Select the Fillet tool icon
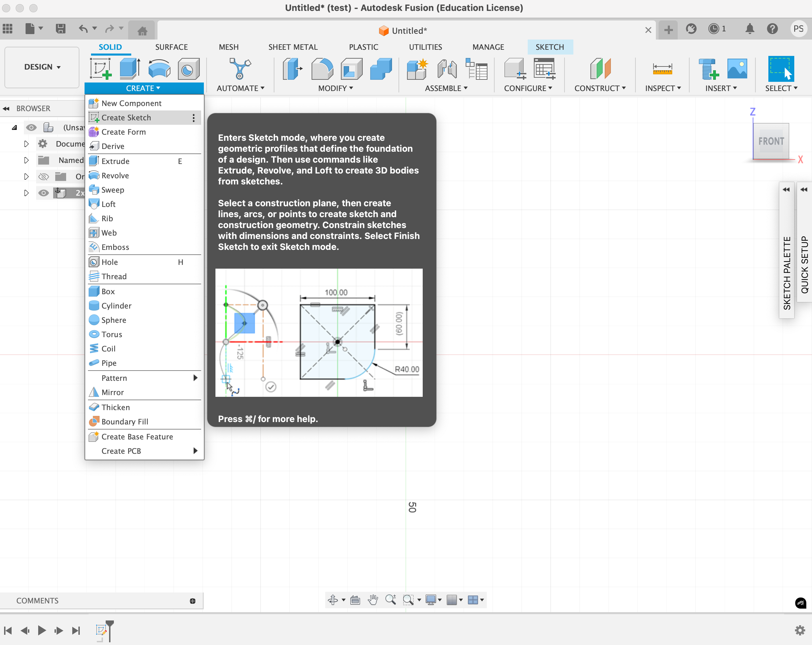Image resolution: width=812 pixels, height=645 pixels. coord(322,69)
